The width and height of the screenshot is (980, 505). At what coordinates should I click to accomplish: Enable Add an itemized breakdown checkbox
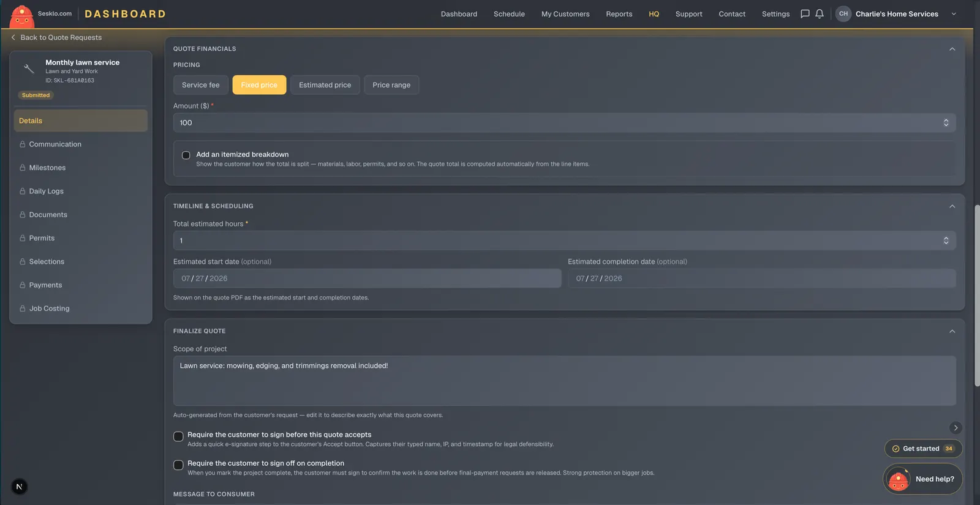click(186, 155)
